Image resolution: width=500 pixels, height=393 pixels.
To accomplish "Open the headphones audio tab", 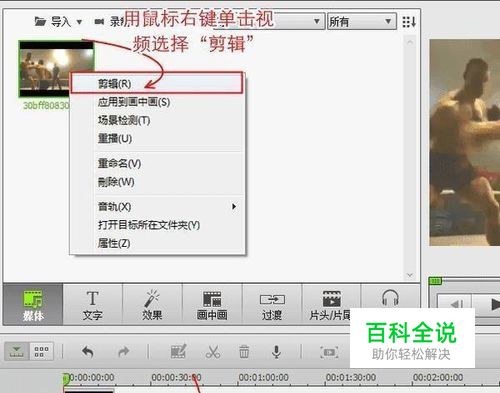I will (390, 298).
